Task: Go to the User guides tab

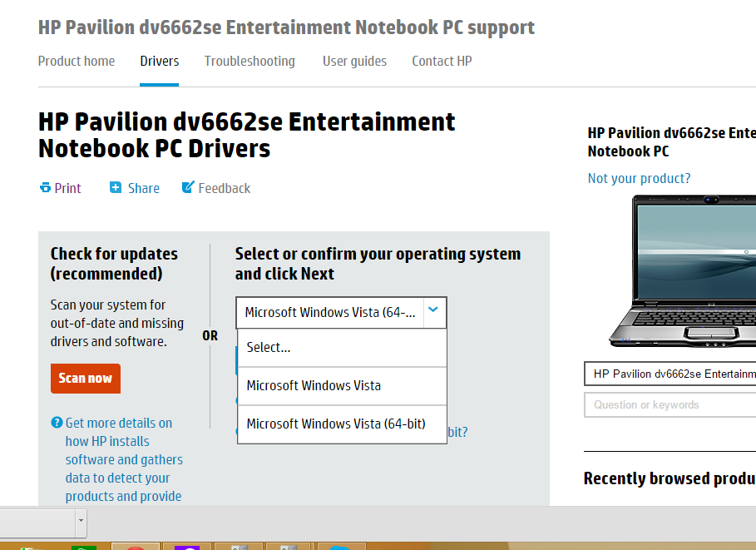Action: (354, 62)
